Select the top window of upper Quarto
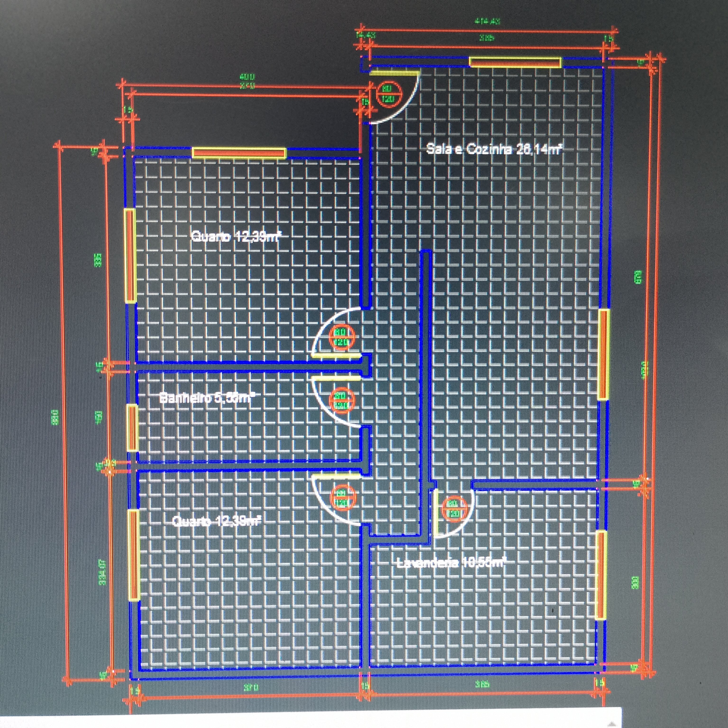 tap(239, 153)
